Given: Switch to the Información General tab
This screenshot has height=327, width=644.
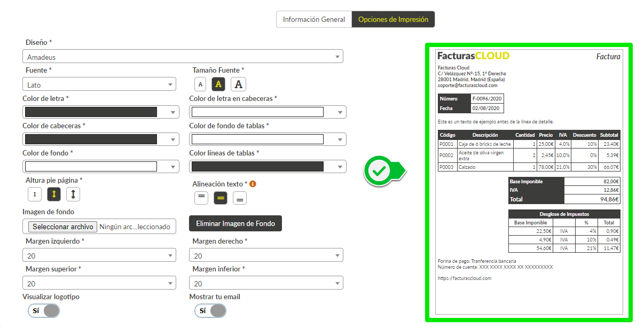Looking at the screenshot, I should (314, 19).
